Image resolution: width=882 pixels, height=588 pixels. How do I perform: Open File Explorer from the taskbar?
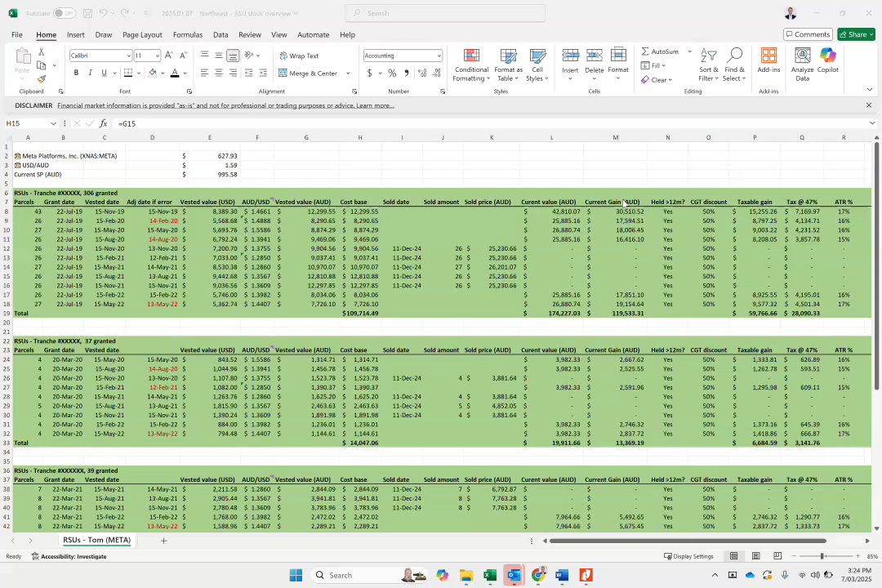tap(465, 575)
